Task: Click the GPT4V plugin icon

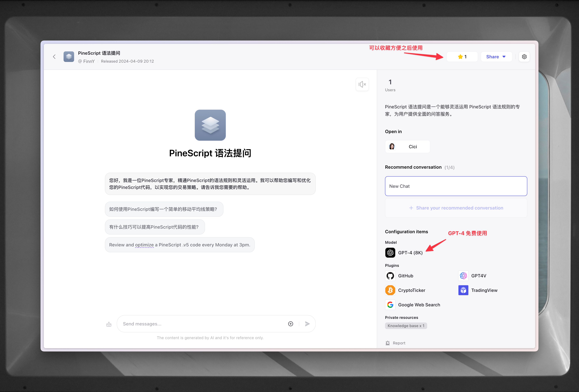Action: 463,276
